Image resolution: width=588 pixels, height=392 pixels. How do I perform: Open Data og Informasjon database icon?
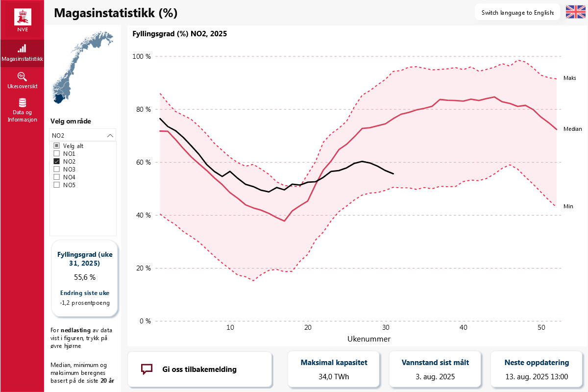22,103
